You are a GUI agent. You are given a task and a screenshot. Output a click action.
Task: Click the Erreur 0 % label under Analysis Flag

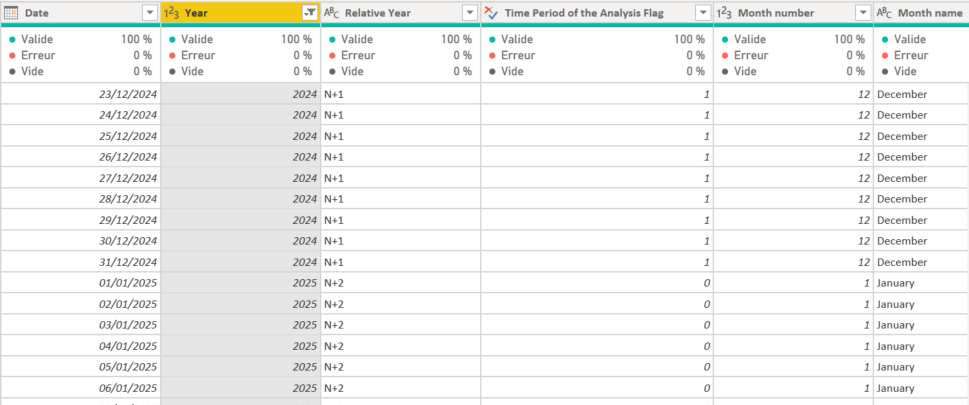tap(597, 56)
